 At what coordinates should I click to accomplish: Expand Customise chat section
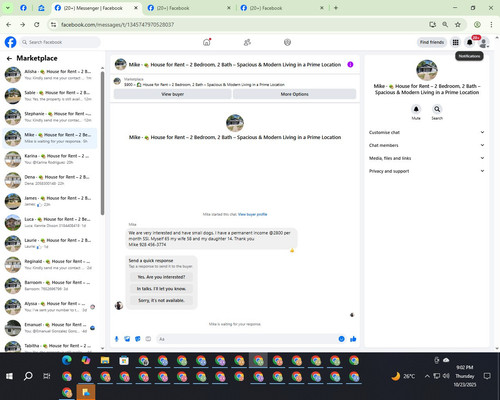click(426, 132)
